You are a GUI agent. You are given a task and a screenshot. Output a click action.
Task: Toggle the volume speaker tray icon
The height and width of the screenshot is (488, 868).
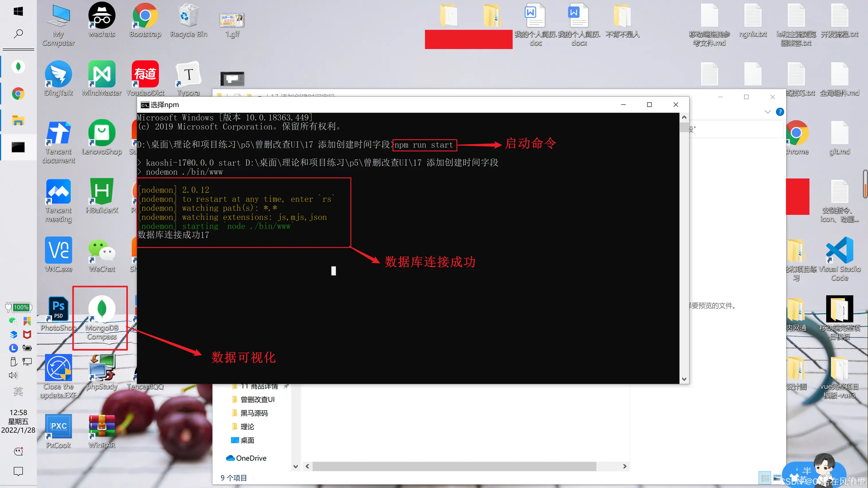tap(13, 375)
